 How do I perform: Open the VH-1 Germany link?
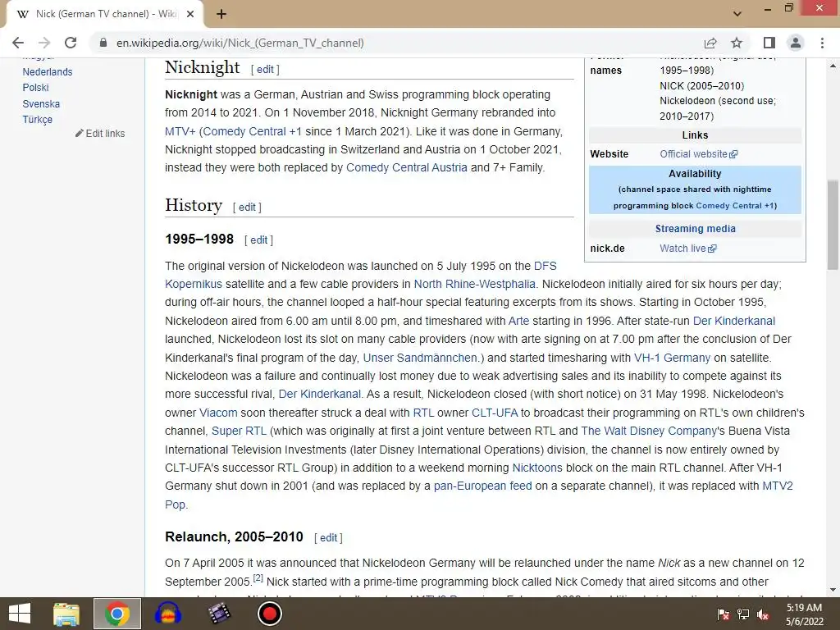point(673,358)
